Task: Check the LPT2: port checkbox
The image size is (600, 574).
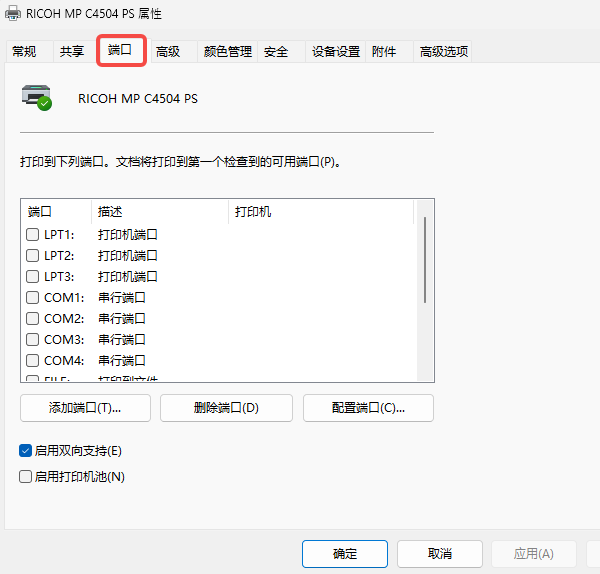Action: coord(33,256)
